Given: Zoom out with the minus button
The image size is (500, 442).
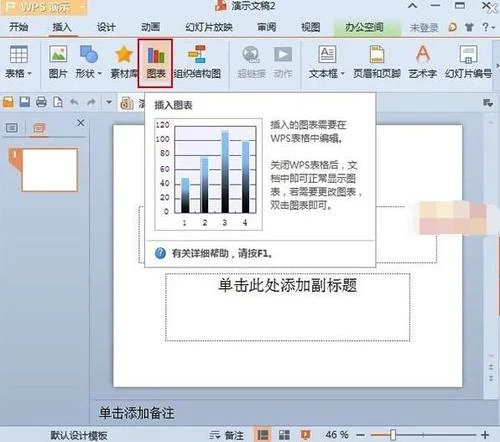Looking at the screenshot, I should point(360,435).
